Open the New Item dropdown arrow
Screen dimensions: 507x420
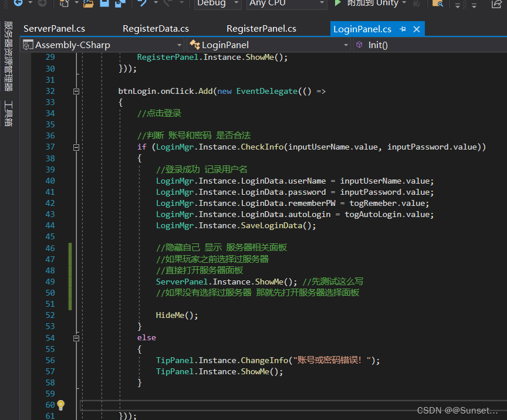tap(77, 2)
